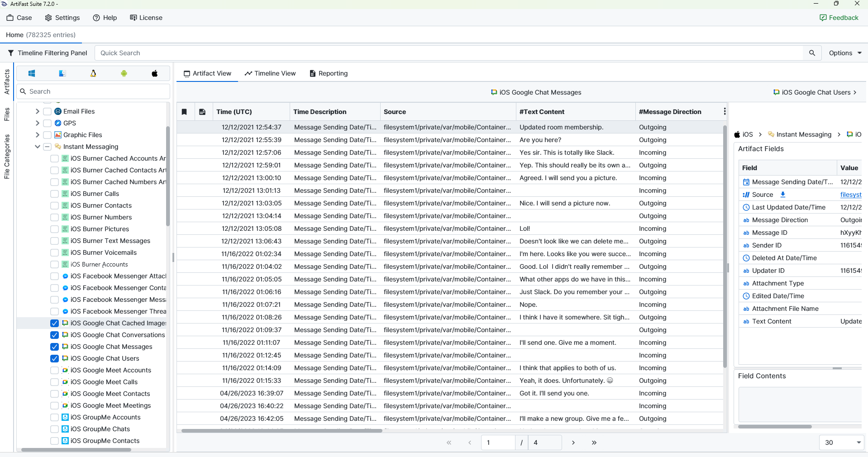Check iOS Google Meet Accounts
This screenshot has width=868, height=457.
tap(54, 370)
